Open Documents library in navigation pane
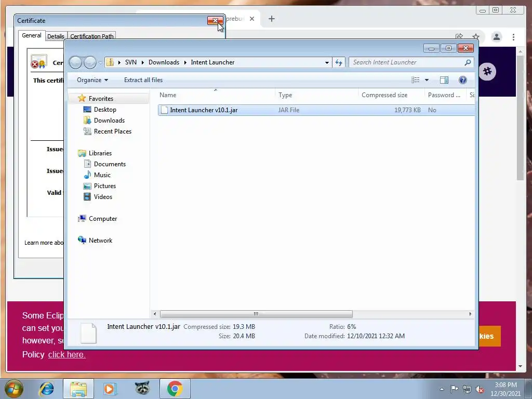This screenshot has height=399, width=532. pos(110,164)
